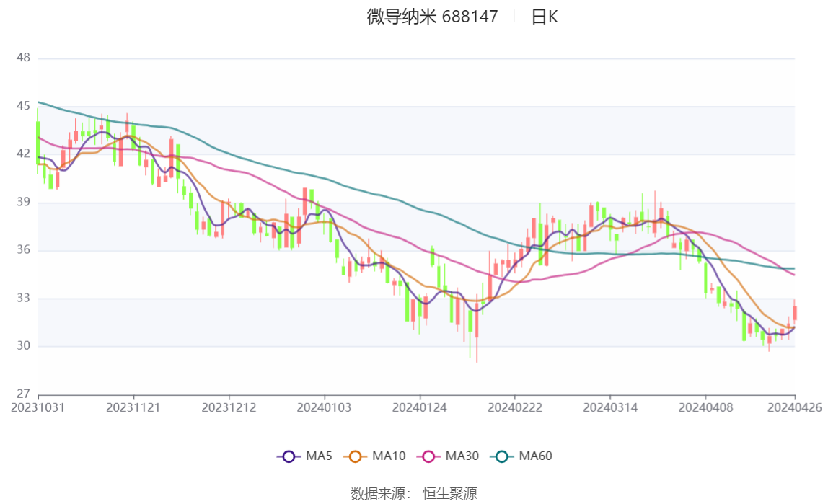Click the purple MA5 circle marker
The image size is (828, 504).
click(289, 456)
